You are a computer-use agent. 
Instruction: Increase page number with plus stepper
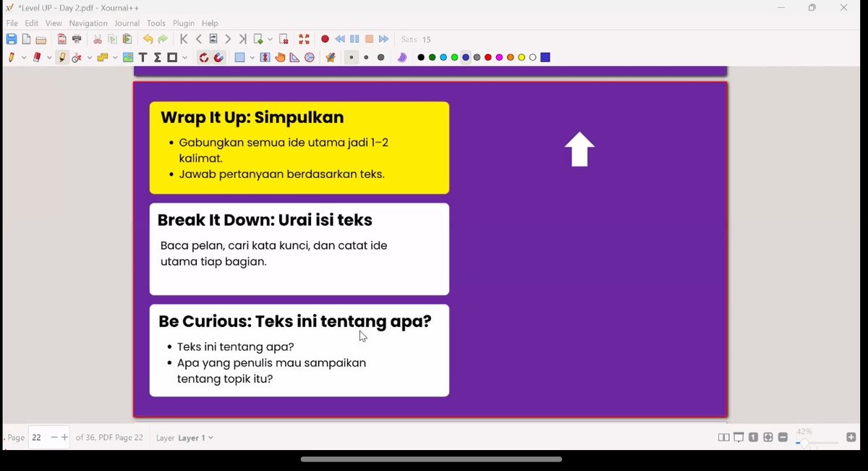pos(64,438)
